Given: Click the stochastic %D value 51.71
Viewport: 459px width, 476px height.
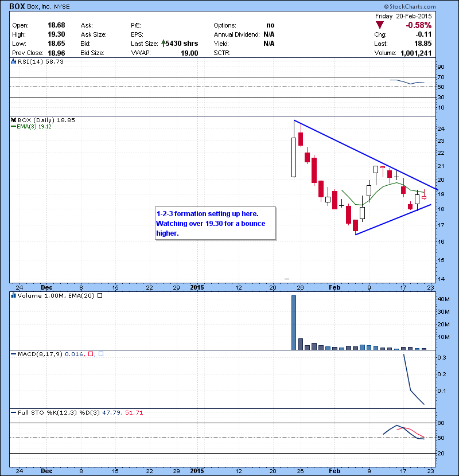Looking at the screenshot, I should pyautogui.click(x=134, y=412).
